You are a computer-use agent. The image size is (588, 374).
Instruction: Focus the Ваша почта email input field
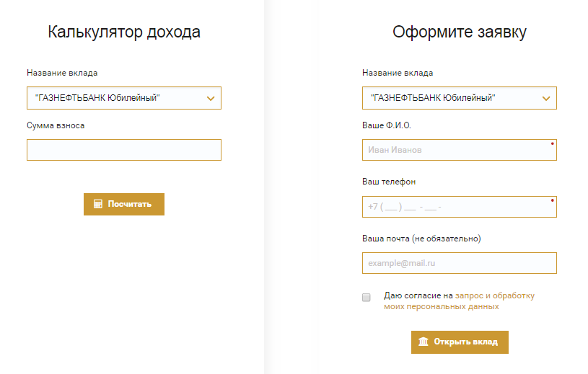pyautogui.click(x=460, y=263)
